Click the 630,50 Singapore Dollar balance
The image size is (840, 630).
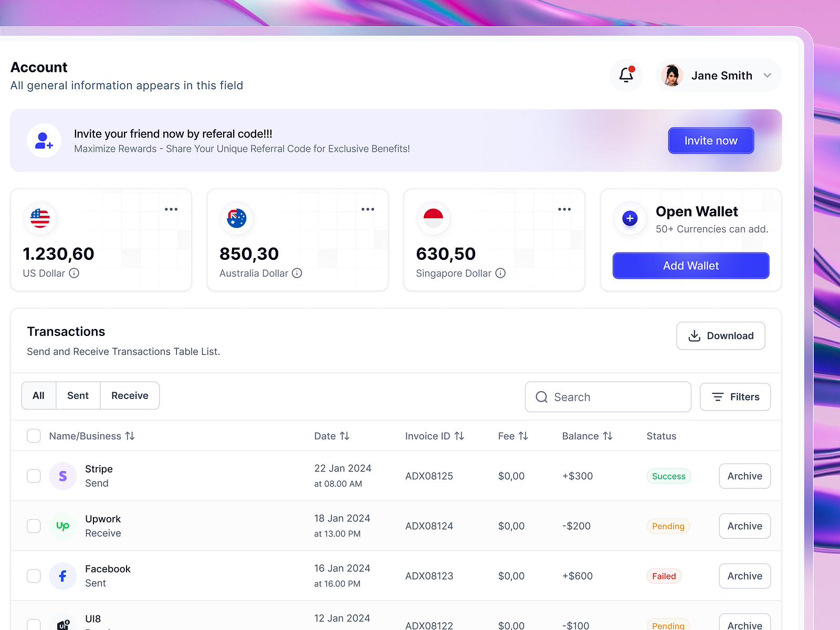(x=446, y=254)
